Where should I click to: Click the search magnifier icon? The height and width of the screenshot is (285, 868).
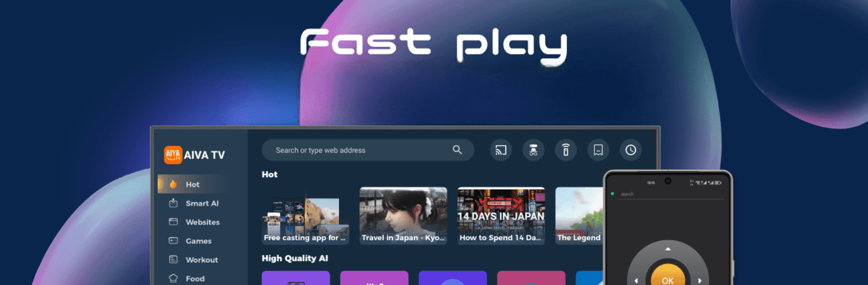[457, 150]
